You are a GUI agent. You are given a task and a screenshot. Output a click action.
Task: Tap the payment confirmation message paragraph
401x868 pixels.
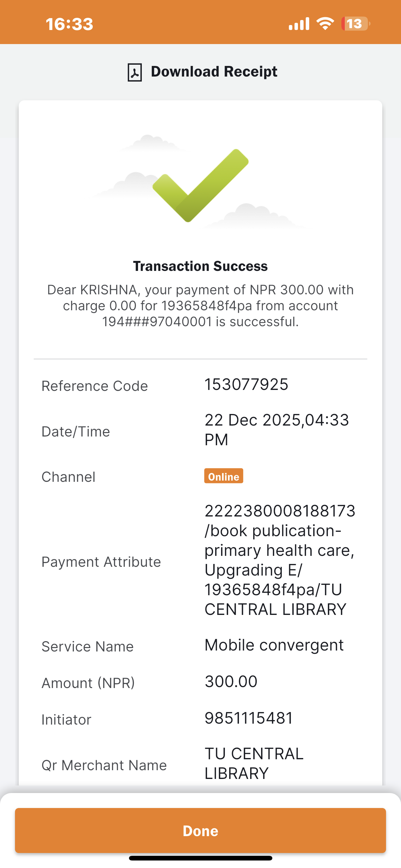[200, 306]
